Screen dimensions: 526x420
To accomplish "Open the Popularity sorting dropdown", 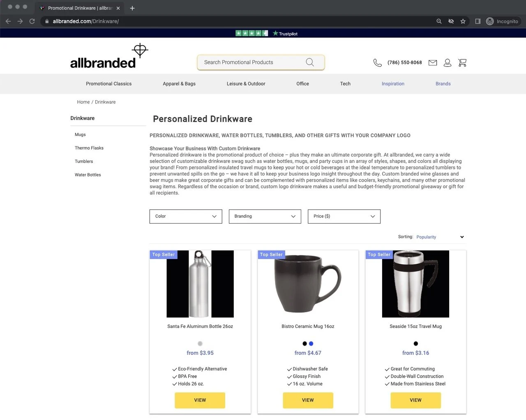I will [440, 237].
